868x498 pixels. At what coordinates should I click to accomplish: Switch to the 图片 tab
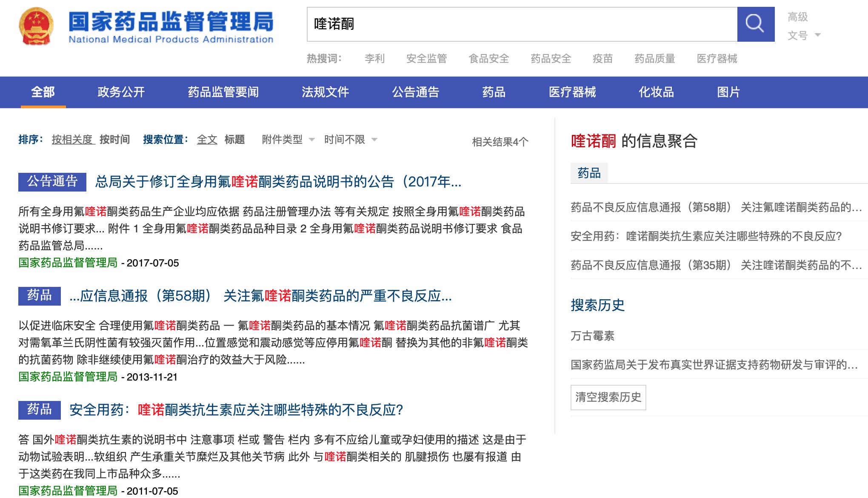726,92
